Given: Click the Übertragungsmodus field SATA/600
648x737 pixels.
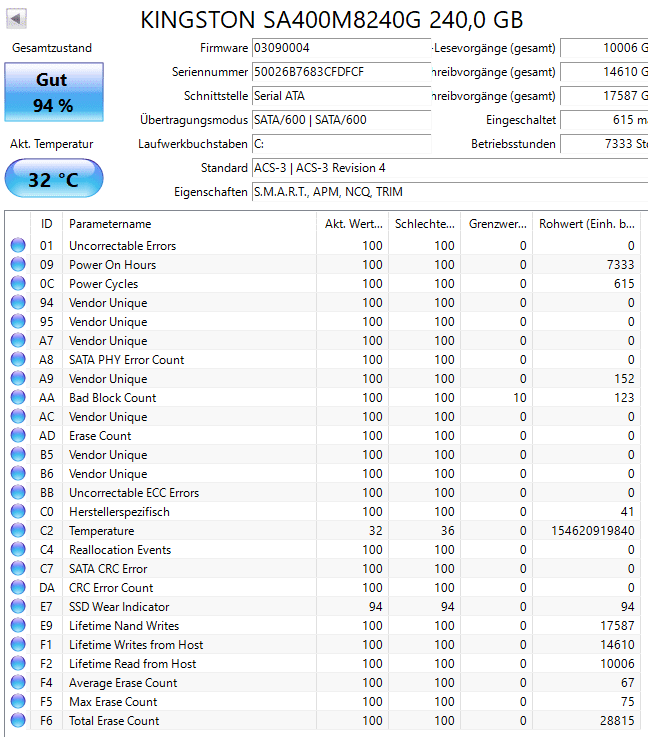Looking at the screenshot, I should coord(342,120).
